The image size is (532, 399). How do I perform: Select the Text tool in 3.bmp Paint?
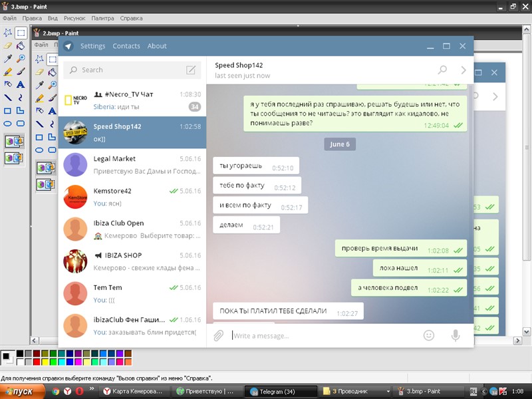pos(21,84)
